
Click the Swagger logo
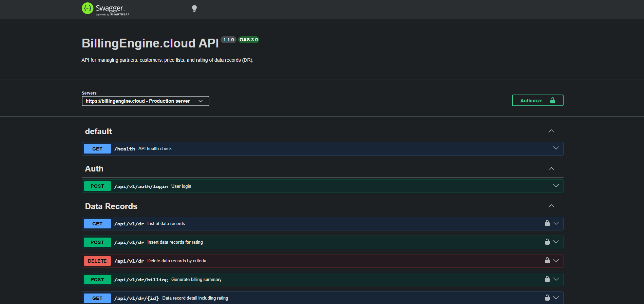(x=106, y=9)
